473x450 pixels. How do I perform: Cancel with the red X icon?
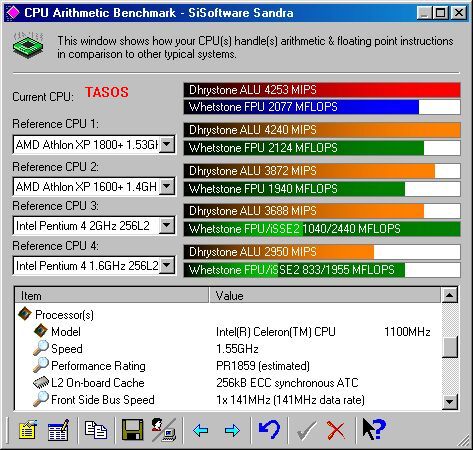[x=336, y=430]
